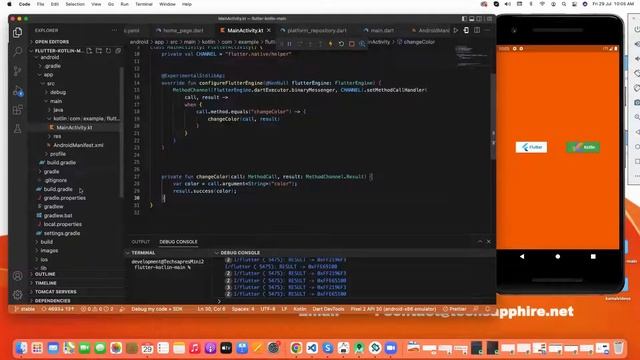
Task: Expand the debug folder
Action: coord(58,92)
